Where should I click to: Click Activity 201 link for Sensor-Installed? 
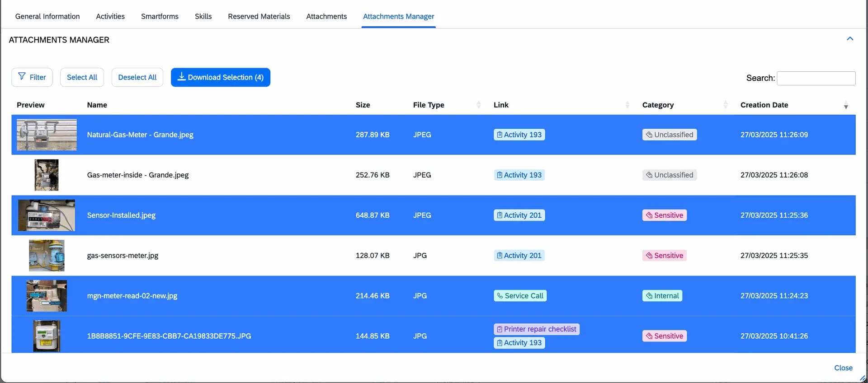point(519,215)
